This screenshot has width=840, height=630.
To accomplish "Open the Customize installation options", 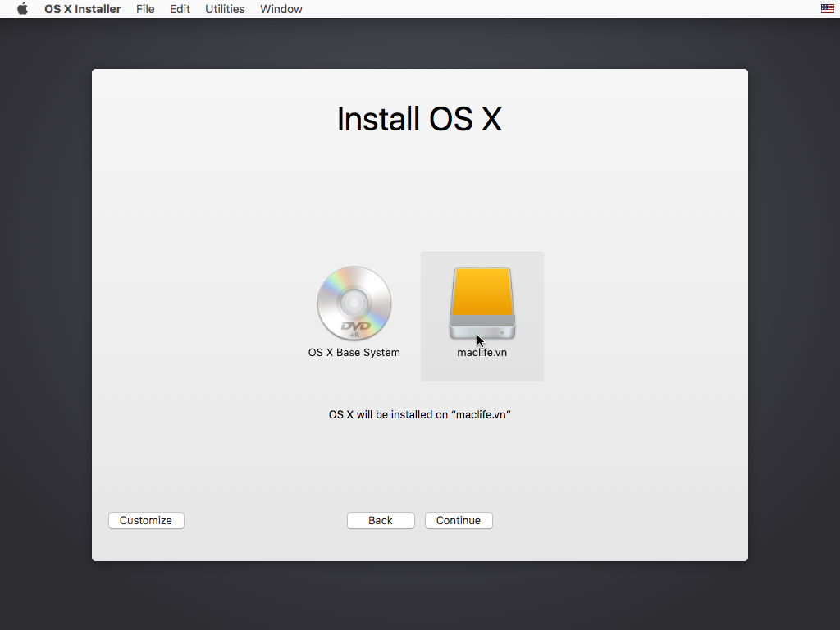I will [x=146, y=520].
